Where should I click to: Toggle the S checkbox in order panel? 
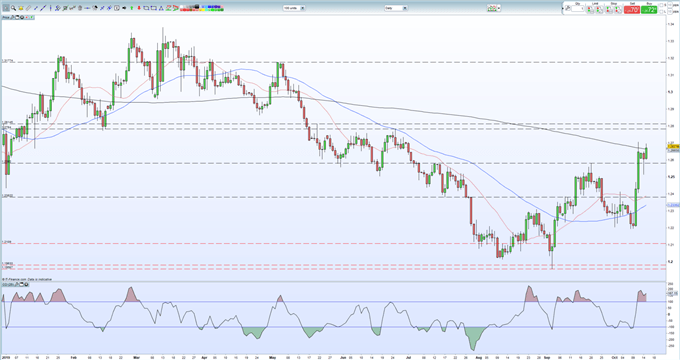pyautogui.click(x=661, y=5)
